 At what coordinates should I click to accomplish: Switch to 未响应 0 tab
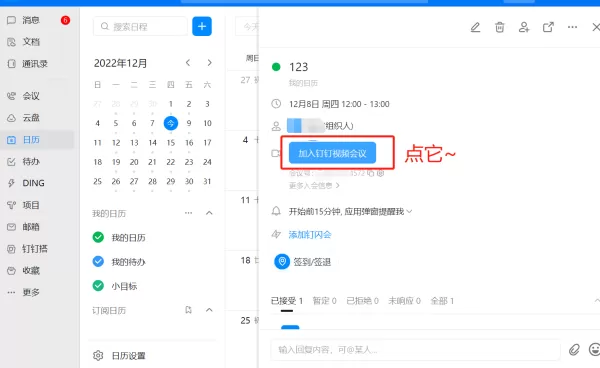404,301
